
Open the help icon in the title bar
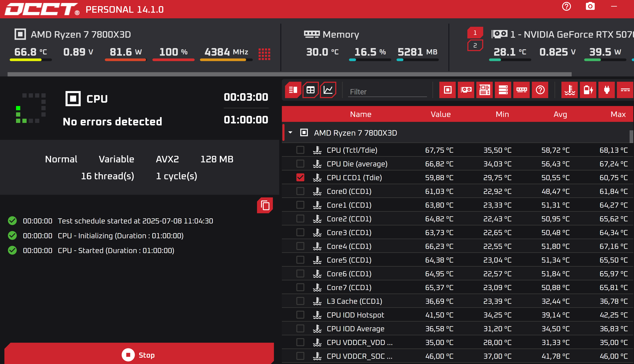point(566,6)
